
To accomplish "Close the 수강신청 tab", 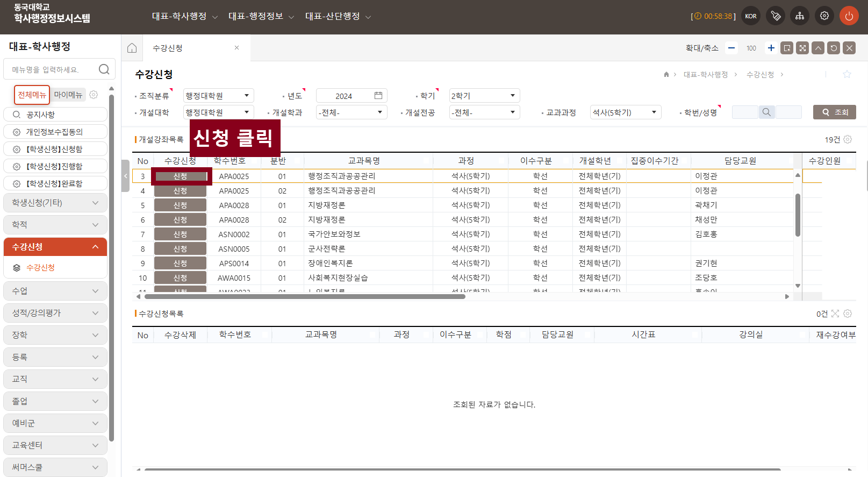I will pyautogui.click(x=236, y=48).
